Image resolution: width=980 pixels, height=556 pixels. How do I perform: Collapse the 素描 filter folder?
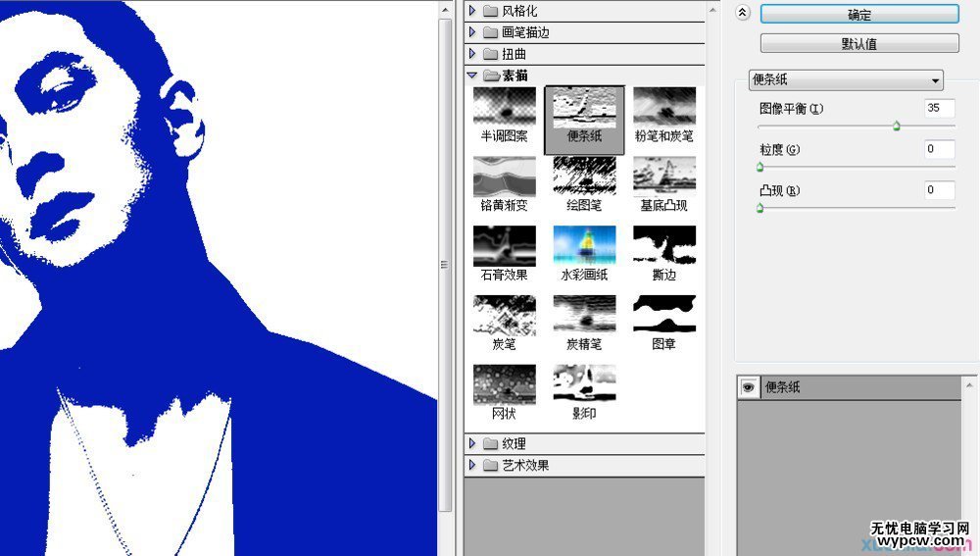click(x=472, y=76)
